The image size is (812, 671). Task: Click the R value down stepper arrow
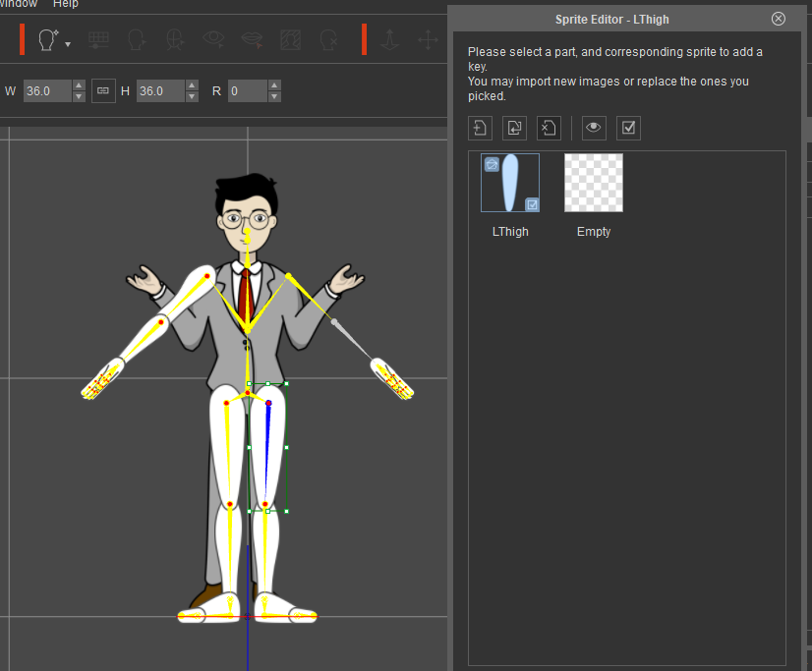273,95
